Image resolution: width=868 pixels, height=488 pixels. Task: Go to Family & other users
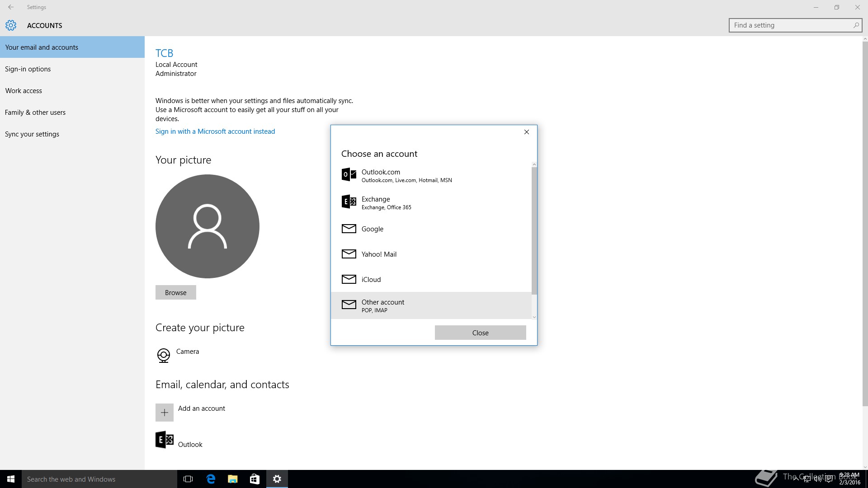pos(35,113)
